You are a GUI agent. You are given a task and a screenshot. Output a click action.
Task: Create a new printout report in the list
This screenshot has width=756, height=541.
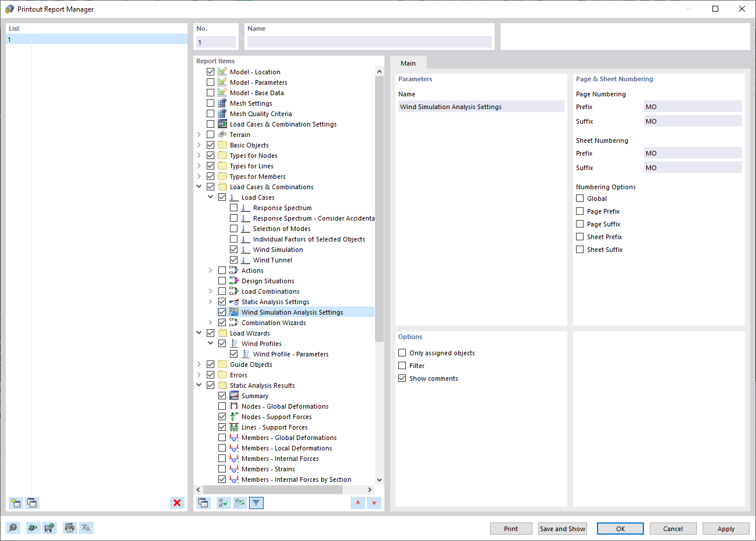point(16,503)
